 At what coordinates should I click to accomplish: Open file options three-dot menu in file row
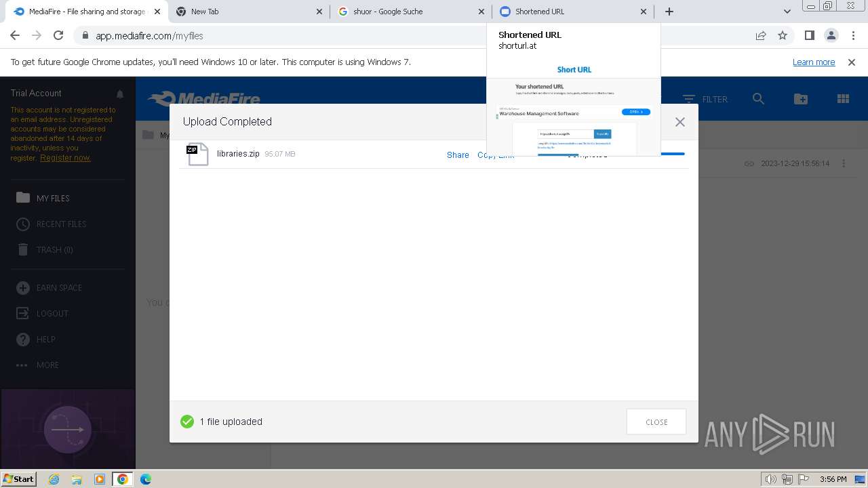pyautogui.click(x=844, y=163)
